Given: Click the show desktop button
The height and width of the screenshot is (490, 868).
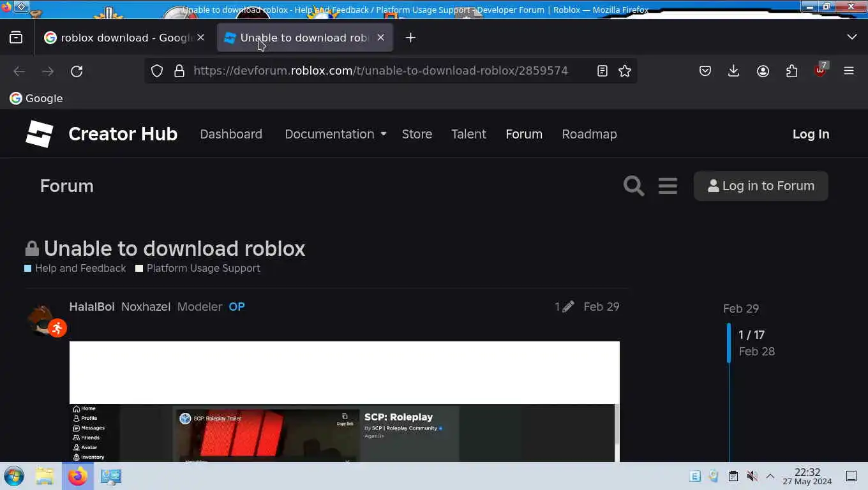Looking at the screenshot, I should coord(851,476).
